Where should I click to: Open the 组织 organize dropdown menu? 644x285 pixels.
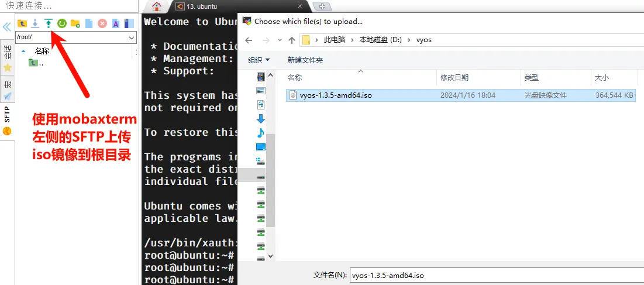259,60
